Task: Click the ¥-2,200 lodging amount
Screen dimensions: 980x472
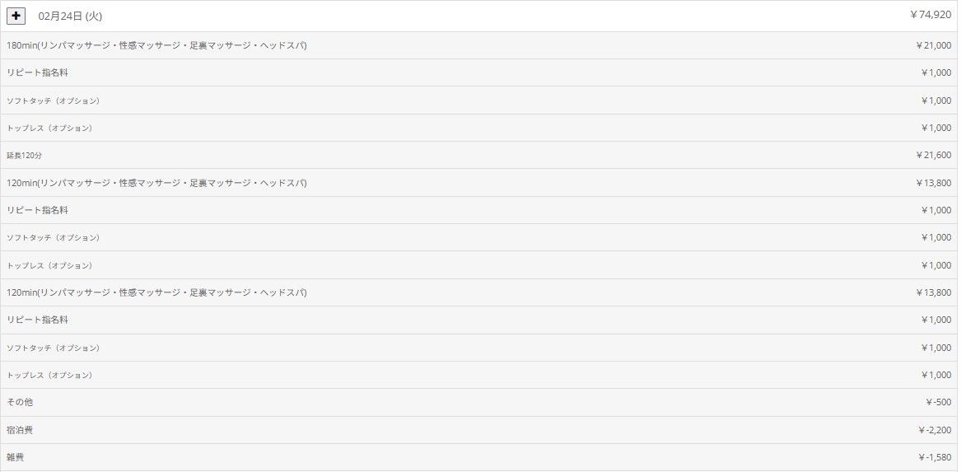Action: point(935,430)
